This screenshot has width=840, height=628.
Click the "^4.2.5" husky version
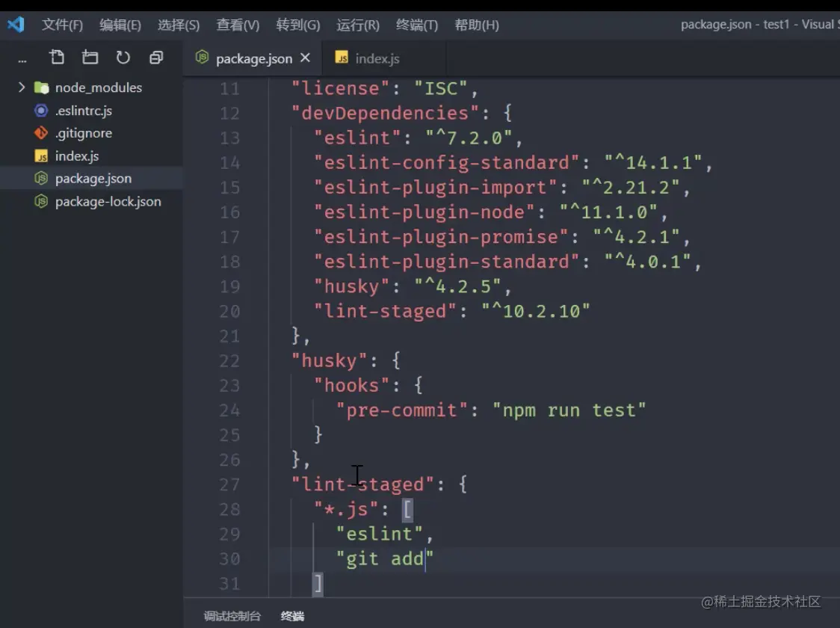pos(457,286)
